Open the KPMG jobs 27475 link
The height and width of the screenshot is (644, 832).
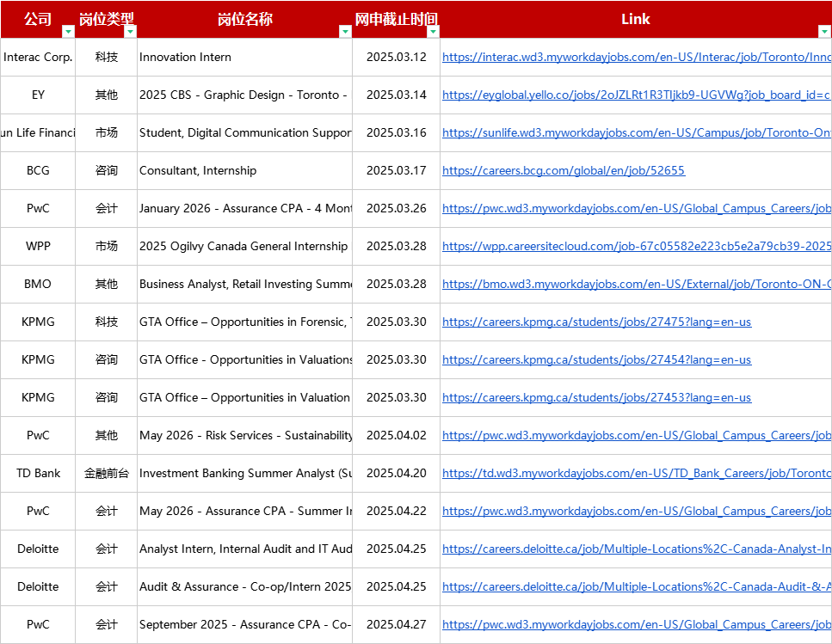tap(596, 322)
